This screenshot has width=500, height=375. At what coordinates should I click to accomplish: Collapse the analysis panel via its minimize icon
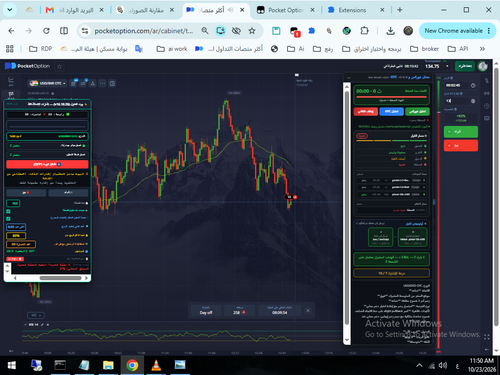[349, 78]
